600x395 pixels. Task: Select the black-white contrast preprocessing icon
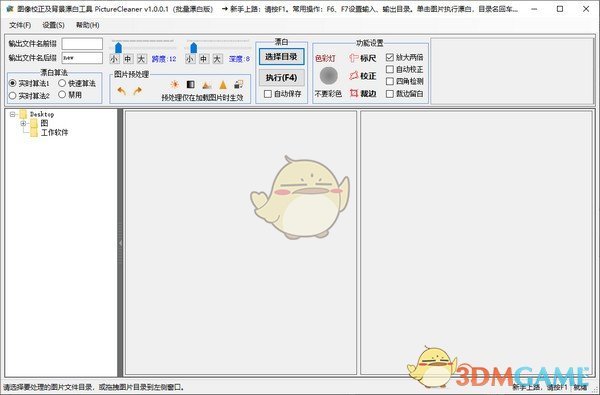pos(190,85)
